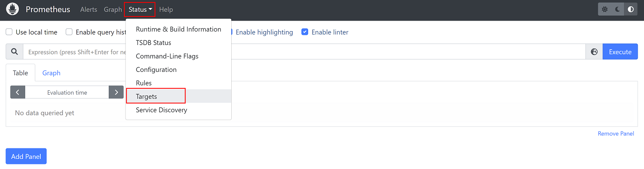Click the search magnifier icon beside the expression field
The height and width of the screenshot is (169, 644).
(14, 52)
